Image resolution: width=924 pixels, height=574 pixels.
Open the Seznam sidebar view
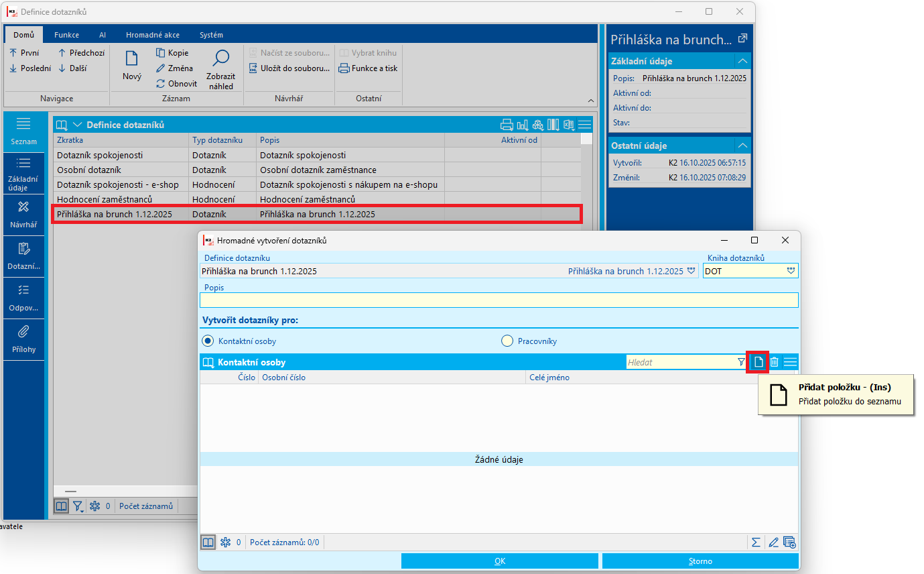[24, 131]
